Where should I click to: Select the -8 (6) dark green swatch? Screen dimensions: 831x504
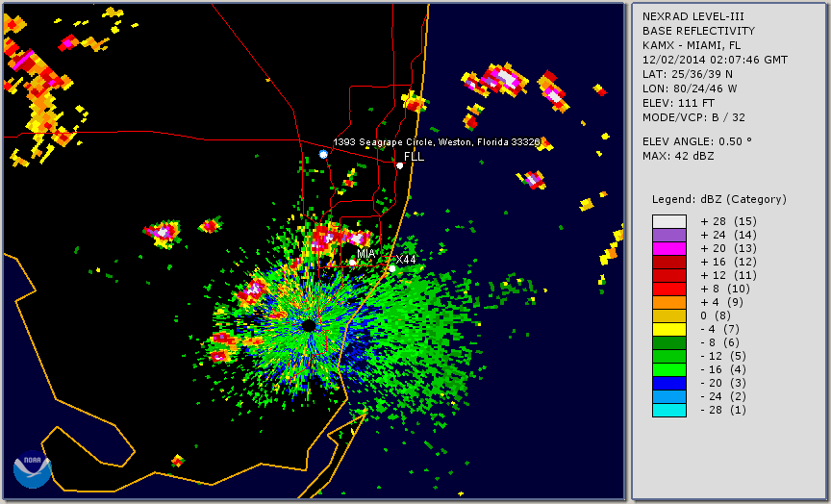tap(669, 342)
